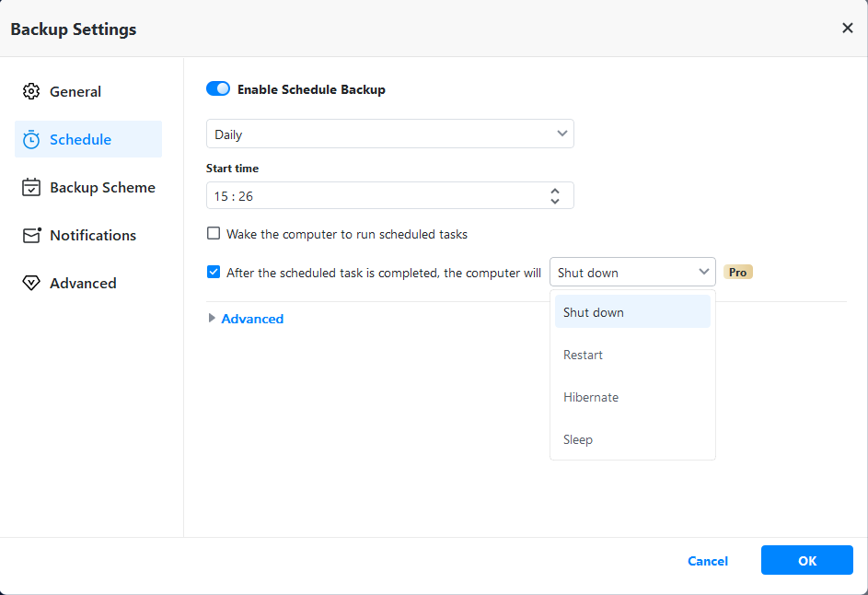Screen dimensions: 868x595
Task: Increase start time with up arrow
Action: tap(554, 191)
